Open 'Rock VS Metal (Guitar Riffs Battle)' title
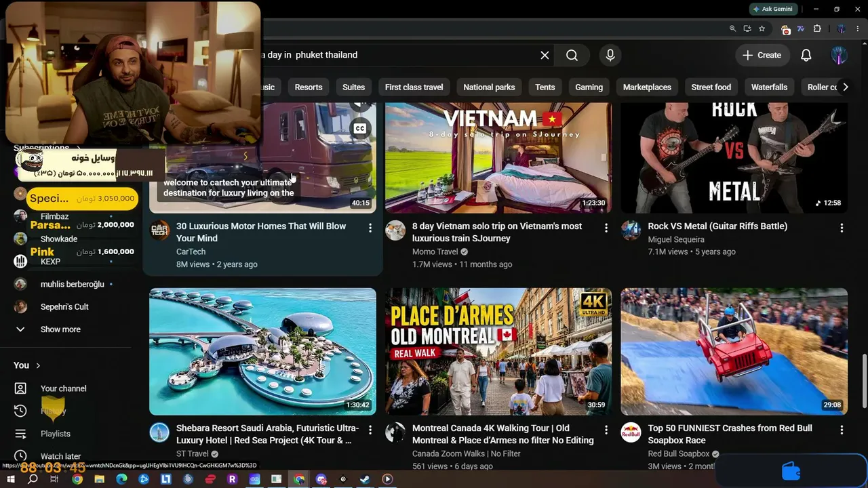Screen dimensions: 868x488 click(x=717, y=226)
